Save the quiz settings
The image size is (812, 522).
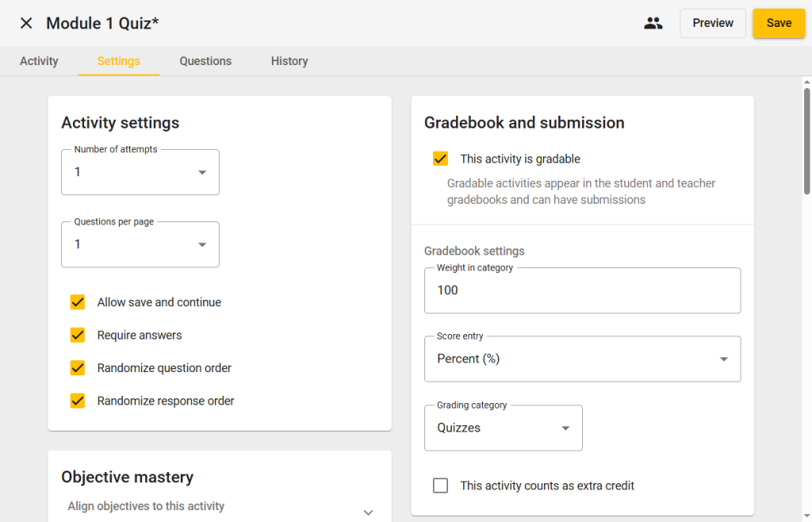click(x=778, y=23)
